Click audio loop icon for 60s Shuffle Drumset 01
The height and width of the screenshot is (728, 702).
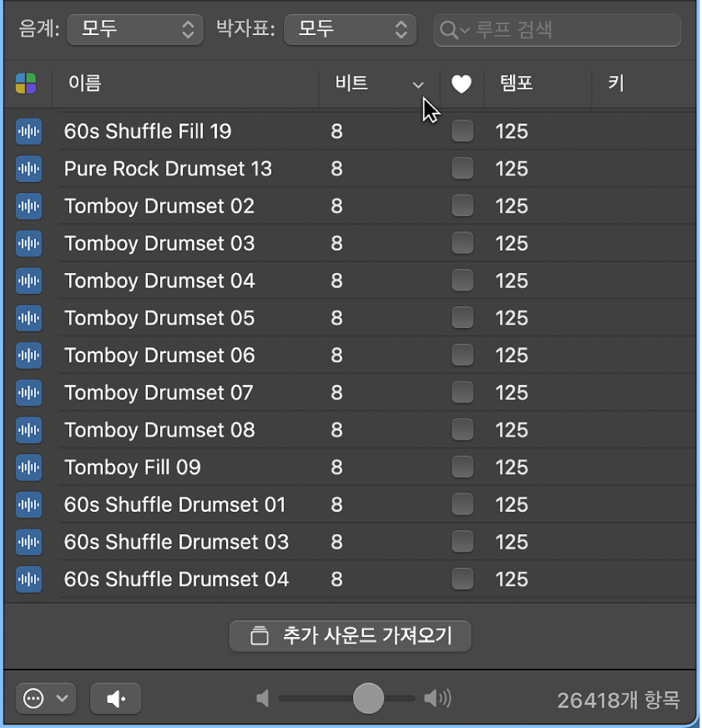(28, 505)
